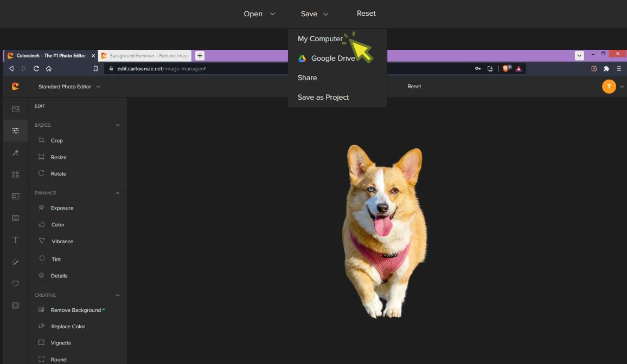Choose My Computer from Save menu
The image size is (627, 364).
click(320, 39)
